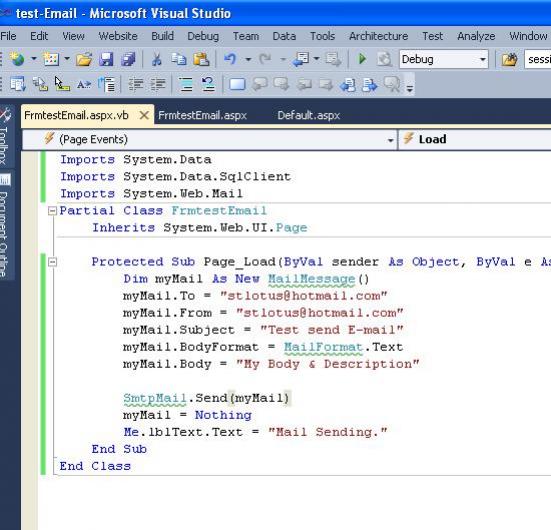Click the Save All icon
This screenshot has width=551, height=530.
click(x=128, y=59)
